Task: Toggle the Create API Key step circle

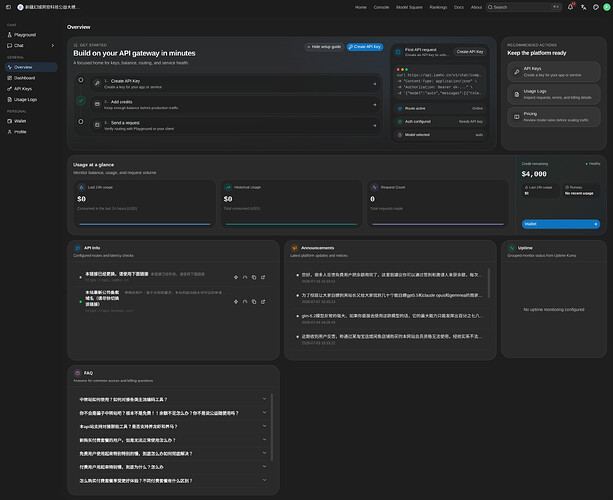Action: click(81, 80)
